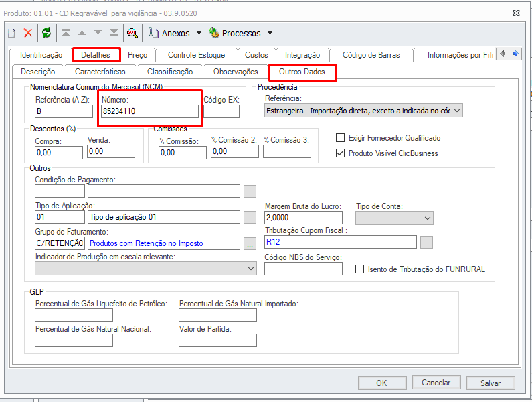Click the Processos gears icon
This screenshot has width=532, height=402.
[x=213, y=33]
